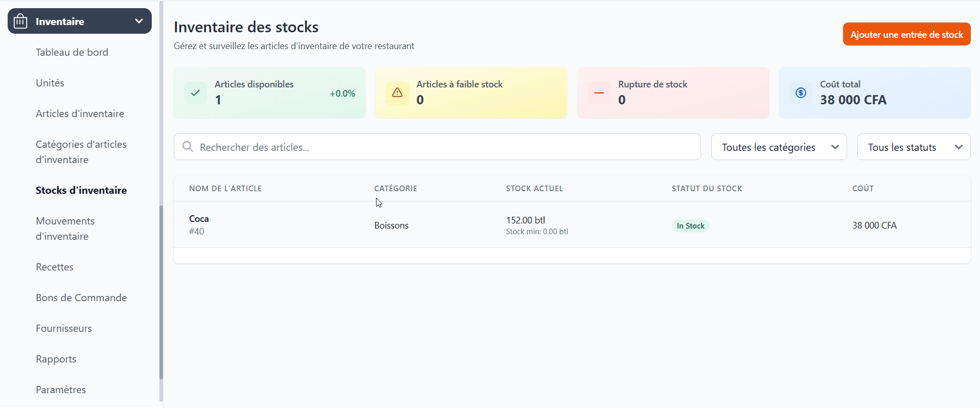Open Tableau de bord in sidebar
The height and width of the screenshot is (408, 980).
[x=72, y=52]
